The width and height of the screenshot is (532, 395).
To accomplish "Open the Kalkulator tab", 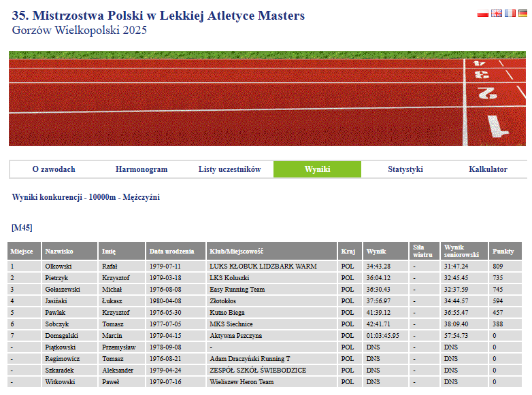I will point(488,169).
